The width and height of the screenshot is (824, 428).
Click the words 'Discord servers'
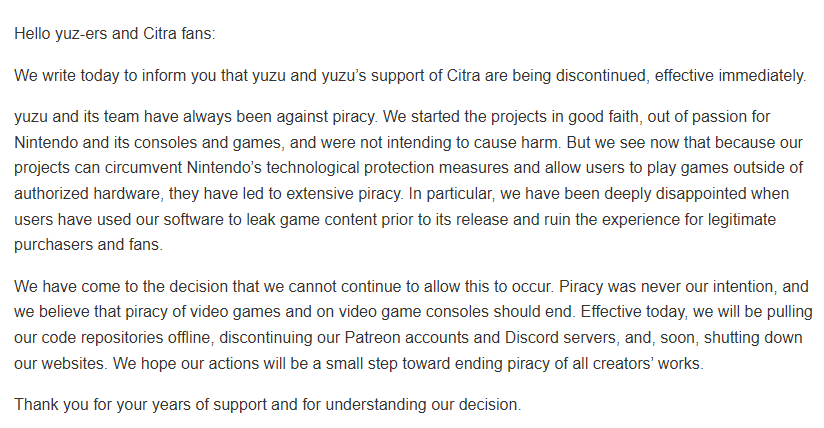coord(561,338)
